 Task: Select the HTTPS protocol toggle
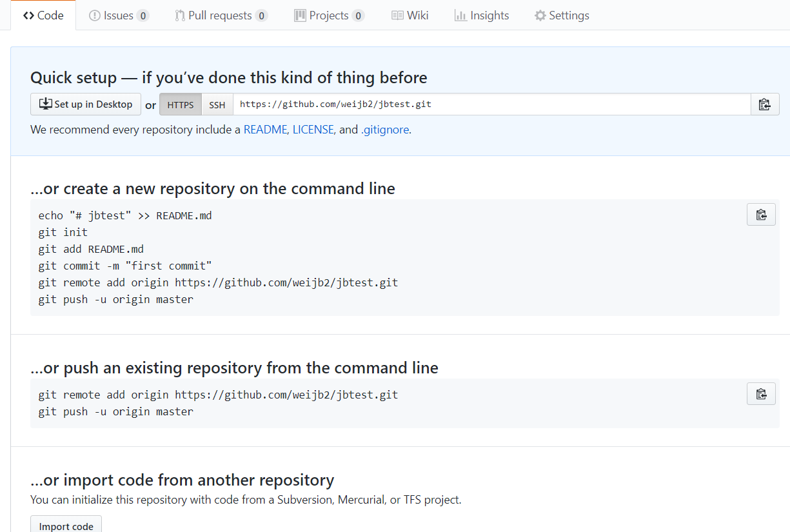coord(181,104)
